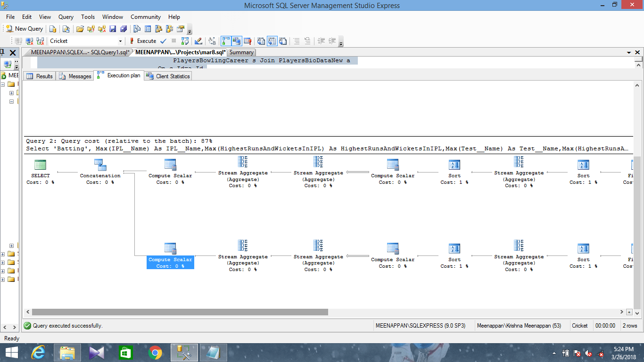Viewport: 644px width, 362px height.
Task: Open Visual Studio from the taskbar
Action: click(x=96, y=353)
